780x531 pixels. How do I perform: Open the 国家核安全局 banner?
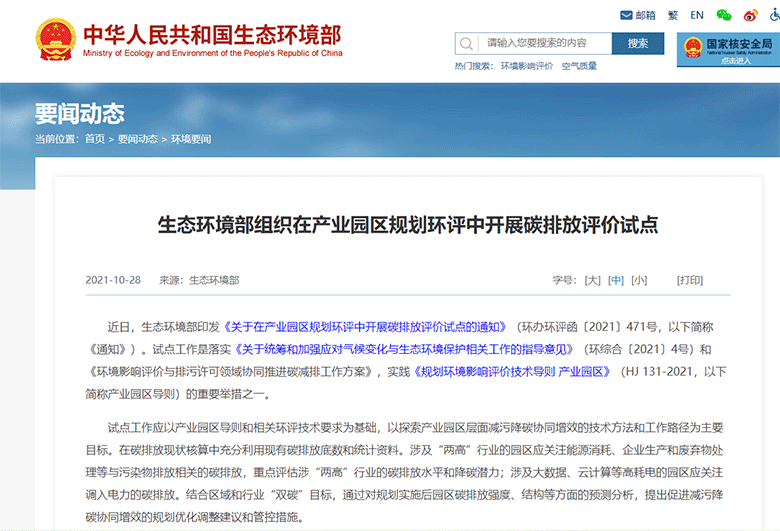[727, 49]
